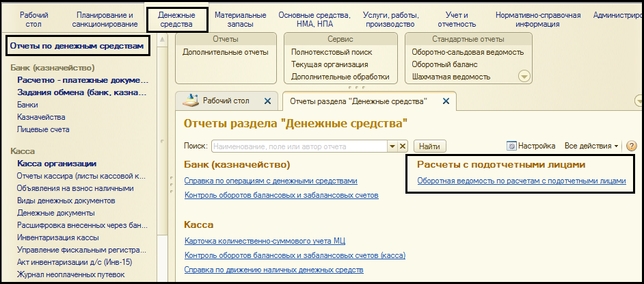644x284 pixels.
Task: Switch to the Рабочий стол tab
Action: [x=226, y=101]
